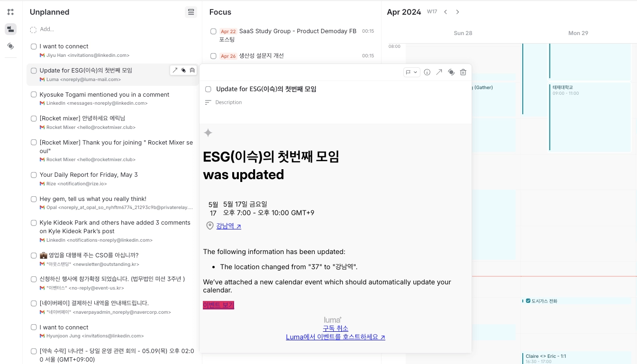Viewport: 637px width, 364px height.
Task: Click the description lines icon
Action: (x=208, y=102)
